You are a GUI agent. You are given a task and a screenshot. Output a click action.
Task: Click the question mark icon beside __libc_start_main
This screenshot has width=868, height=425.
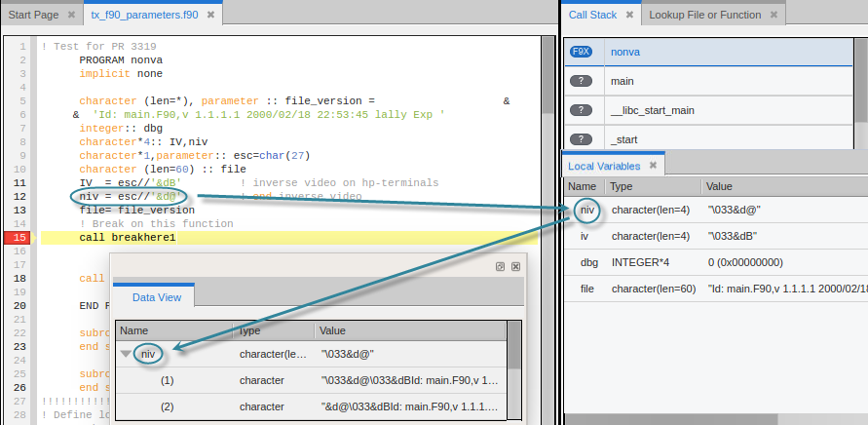[582, 111]
